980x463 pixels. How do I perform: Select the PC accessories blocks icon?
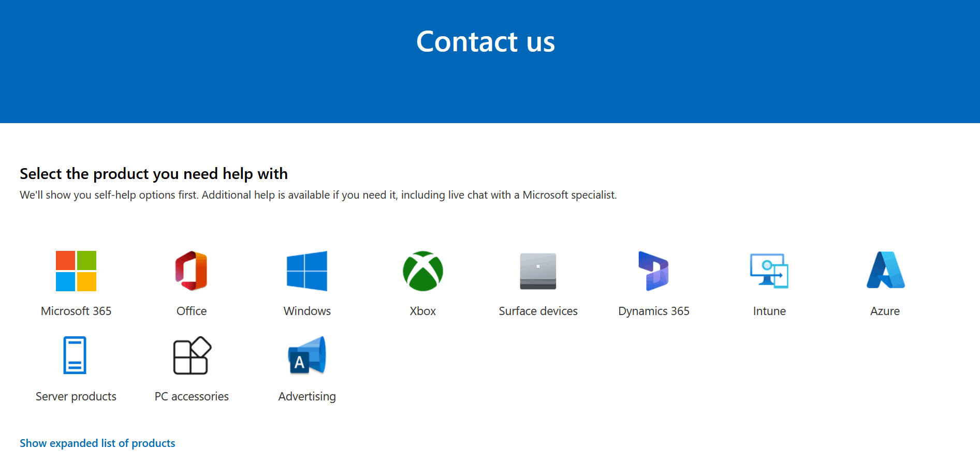[x=192, y=355]
